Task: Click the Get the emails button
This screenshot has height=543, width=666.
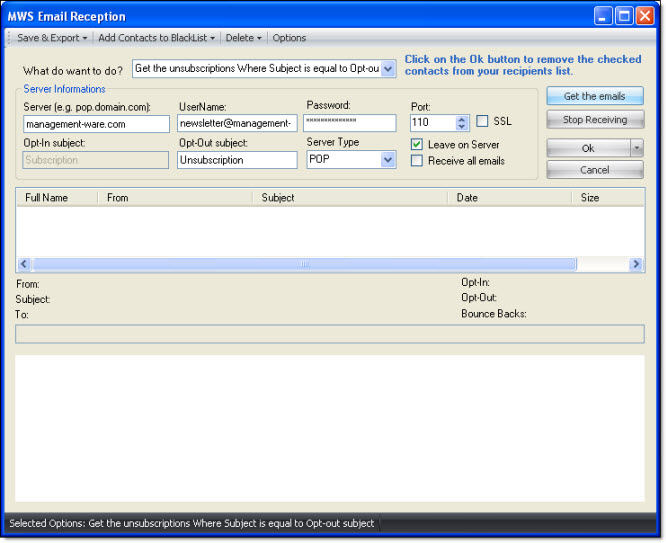Action: [595, 96]
